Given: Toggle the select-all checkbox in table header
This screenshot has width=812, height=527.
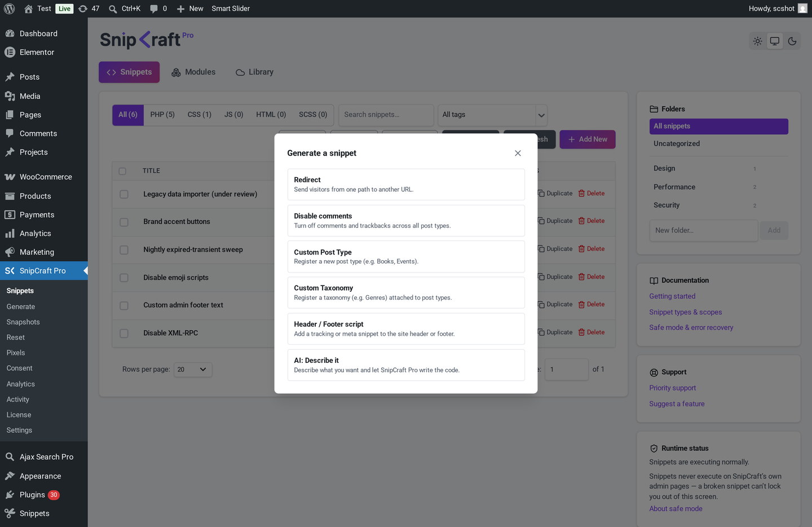Looking at the screenshot, I should pyautogui.click(x=122, y=171).
